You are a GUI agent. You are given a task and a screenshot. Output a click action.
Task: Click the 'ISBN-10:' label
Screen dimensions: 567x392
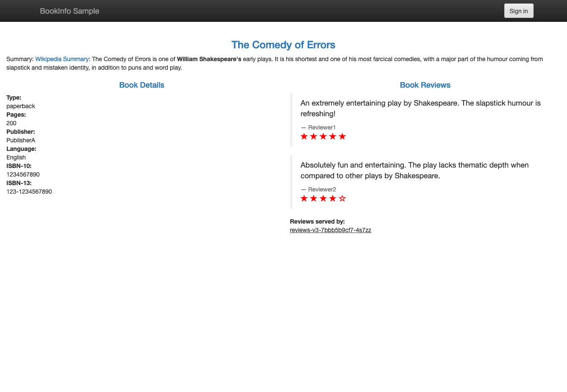19,166
